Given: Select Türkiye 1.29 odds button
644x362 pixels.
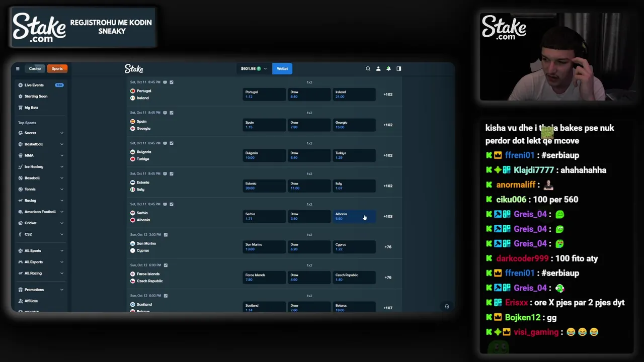Looking at the screenshot, I should [x=354, y=155].
